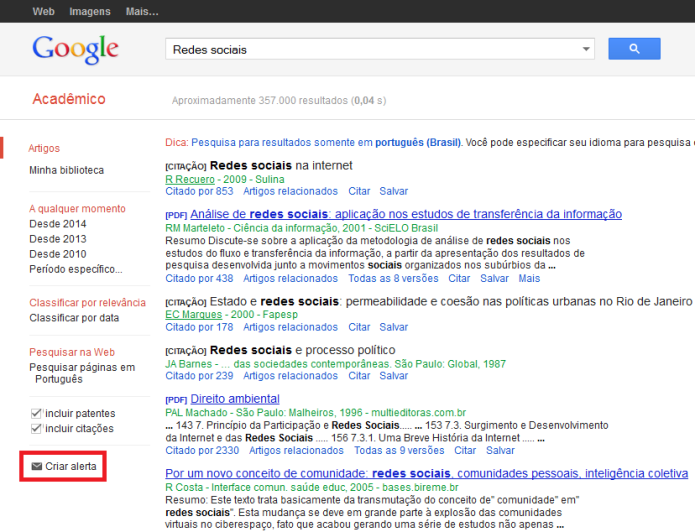Open Todas as 9 versões link
Screen dimensions: 695x532
pos(399,450)
